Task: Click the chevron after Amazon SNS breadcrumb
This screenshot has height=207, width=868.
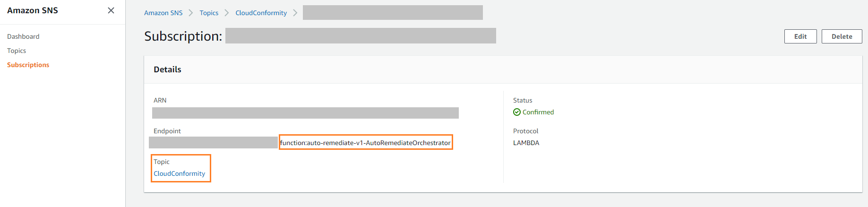Action: [x=191, y=13]
